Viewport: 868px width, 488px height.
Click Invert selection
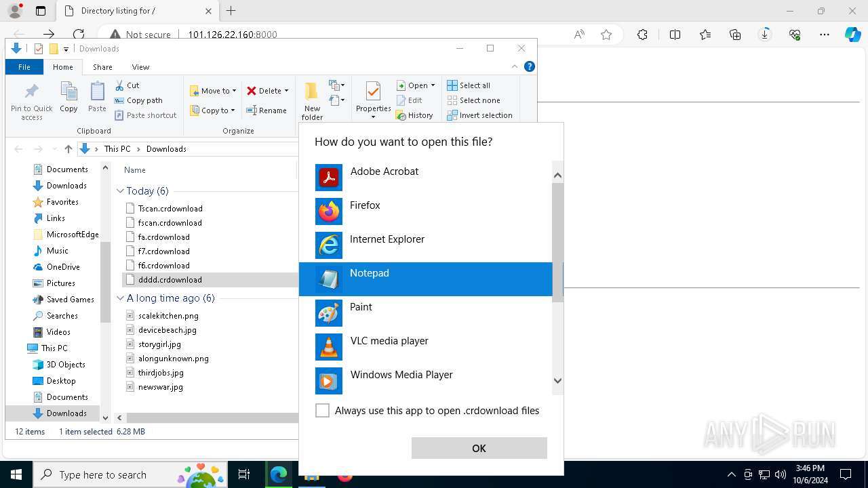[x=479, y=115]
